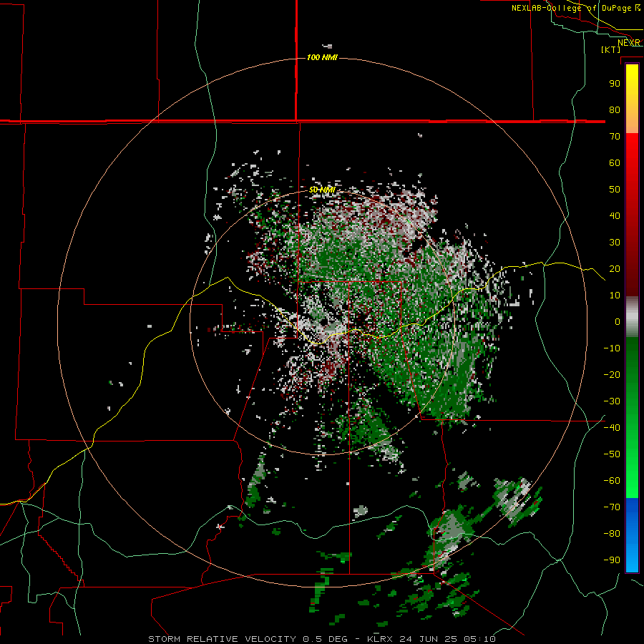Image resolution: width=644 pixels, height=644 pixels.
Task: Click the -40 scale label
Action: (612, 428)
